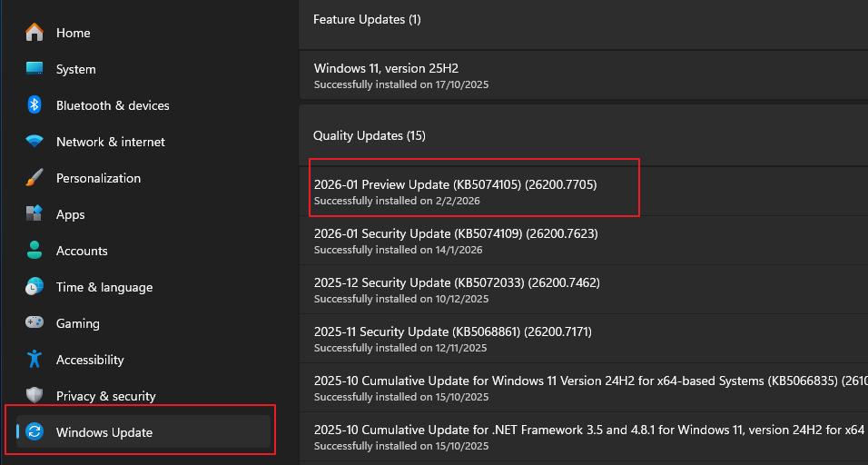
Task: Click the Gaming controller icon
Action: tap(35, 323)
